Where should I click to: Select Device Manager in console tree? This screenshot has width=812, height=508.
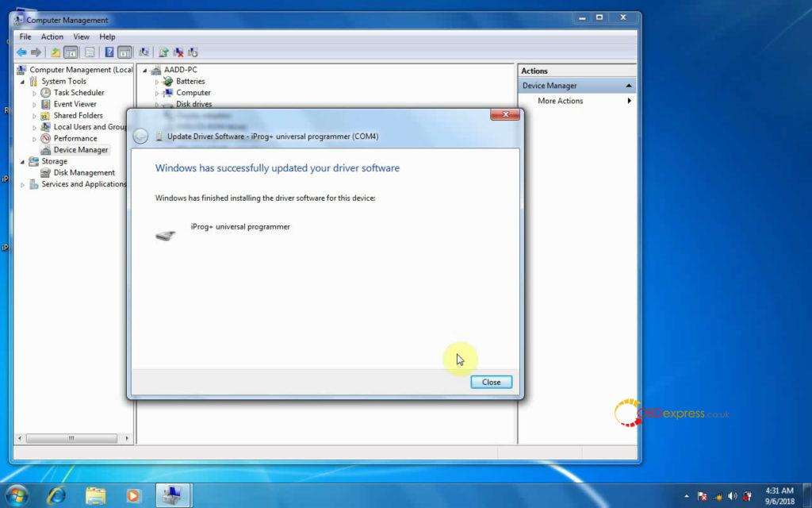click(81, 149)
